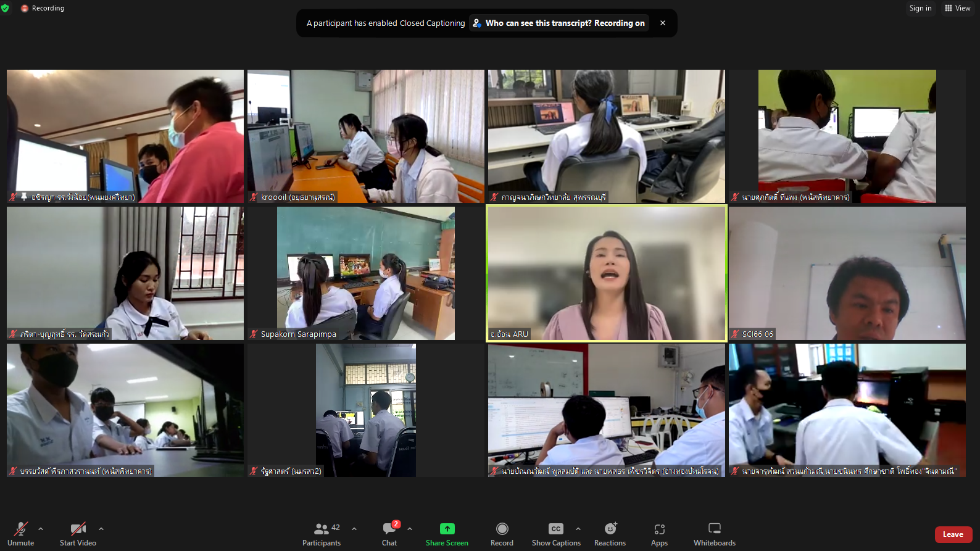Toggle Start Video camera button
Image resolution: width=980 pixels, height=551 pixels.
(78, 534)
